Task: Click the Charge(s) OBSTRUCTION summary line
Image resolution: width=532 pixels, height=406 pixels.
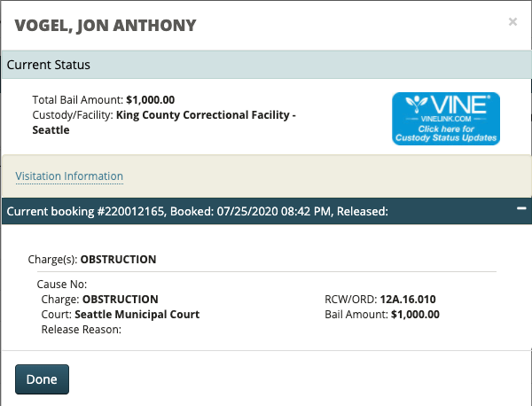Action: click(92, 260)
